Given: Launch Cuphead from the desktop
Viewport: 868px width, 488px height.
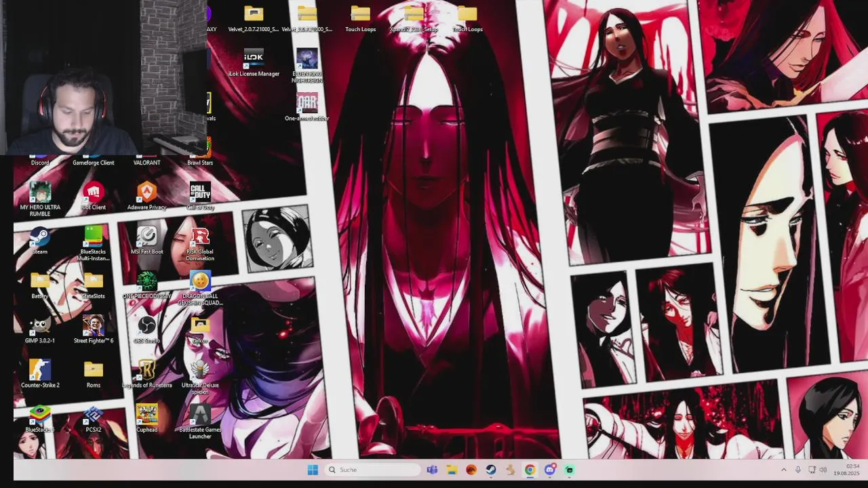Looking at the screenshot, I should (146, 418).
